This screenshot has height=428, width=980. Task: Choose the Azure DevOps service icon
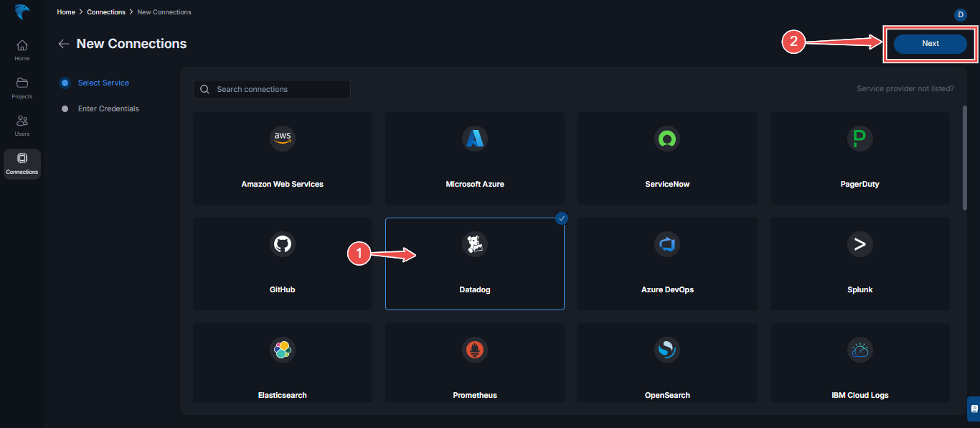(666, 244)
